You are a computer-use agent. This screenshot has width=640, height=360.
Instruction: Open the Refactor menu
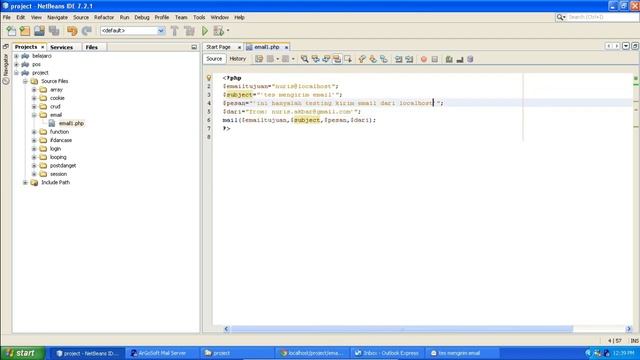104,17
